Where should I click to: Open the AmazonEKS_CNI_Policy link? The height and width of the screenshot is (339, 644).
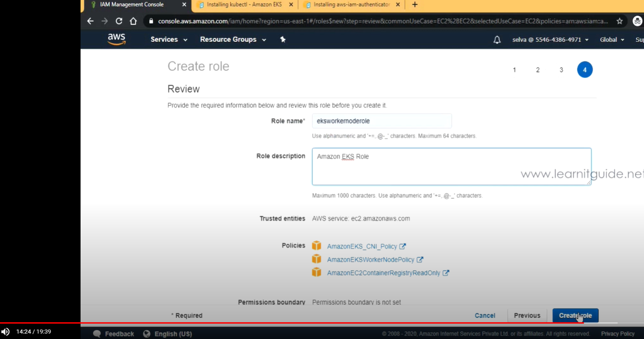click(x=362, y=246)
